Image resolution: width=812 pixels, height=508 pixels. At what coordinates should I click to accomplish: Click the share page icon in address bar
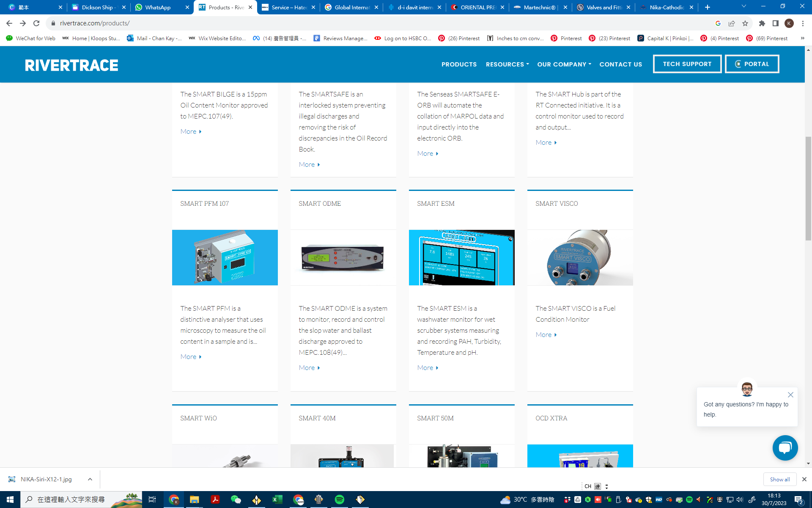click(732, 23)
